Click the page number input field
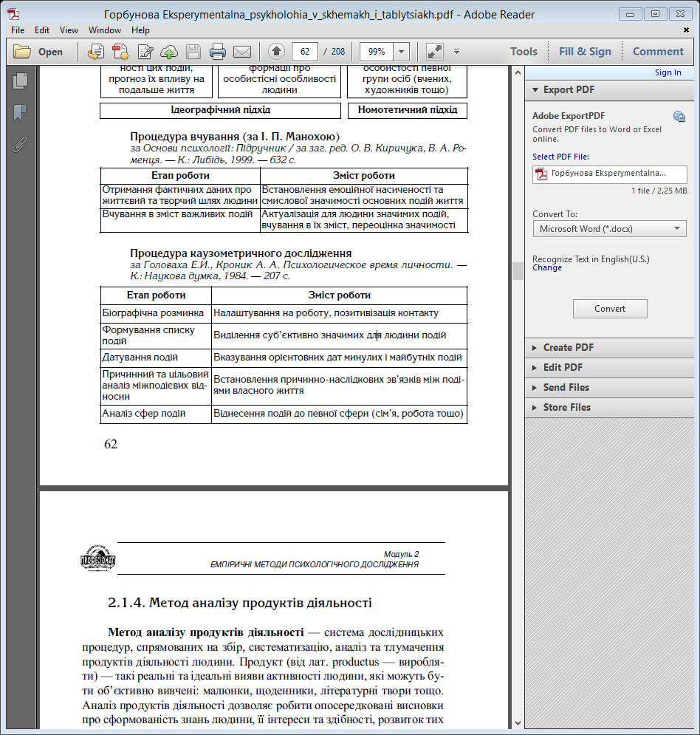 coord(305,52)
